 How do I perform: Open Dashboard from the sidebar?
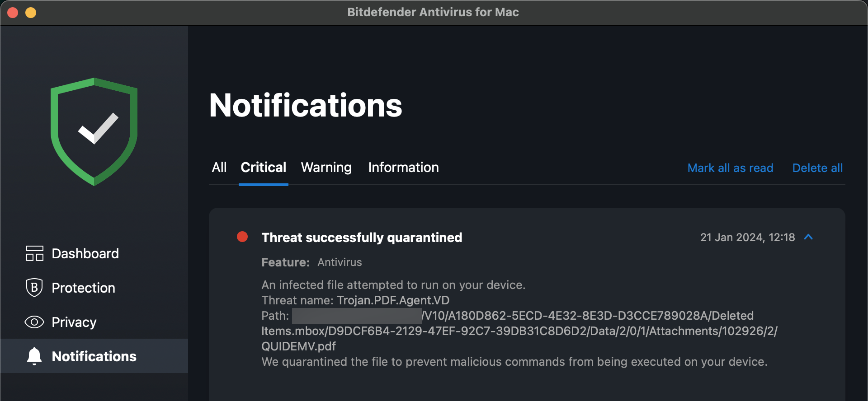(85, 253)
